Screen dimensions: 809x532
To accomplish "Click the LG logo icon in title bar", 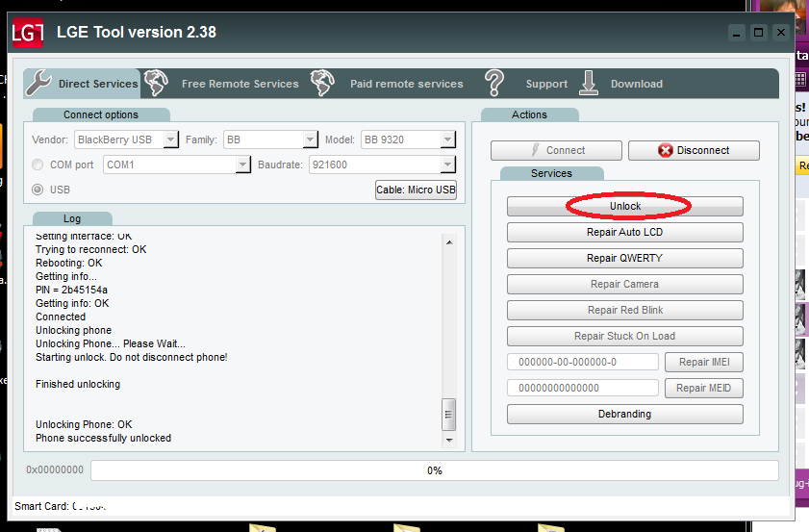I will click(27, 33).
